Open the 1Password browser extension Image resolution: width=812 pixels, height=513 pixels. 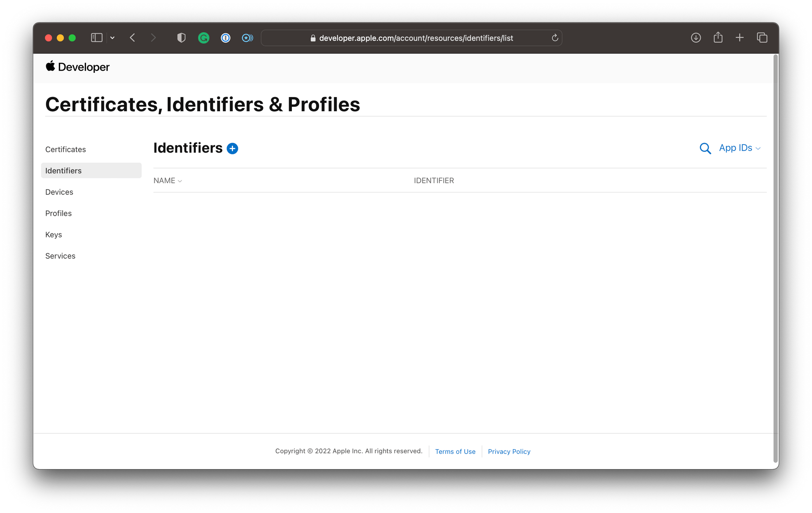225,37
